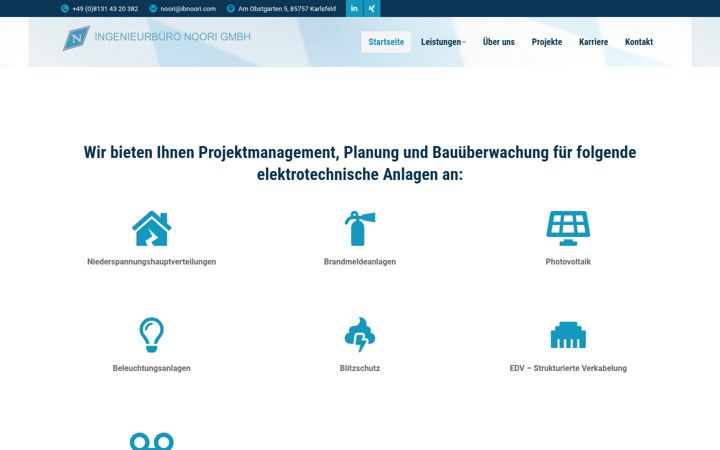
Task: Click the Ingenieurbüro Noori GmbH logo text
Action: 173,37
